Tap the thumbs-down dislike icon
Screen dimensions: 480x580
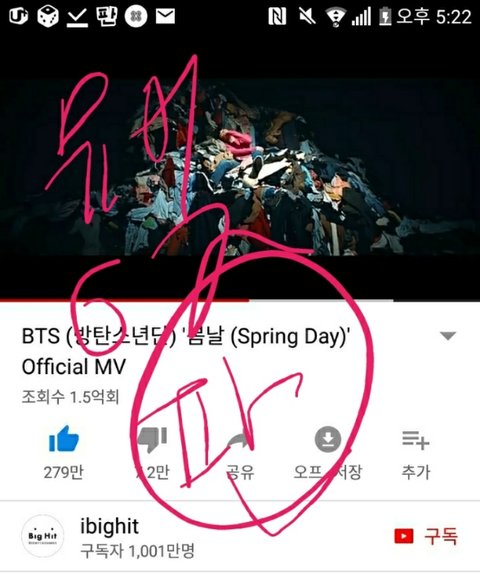[153, 439]
